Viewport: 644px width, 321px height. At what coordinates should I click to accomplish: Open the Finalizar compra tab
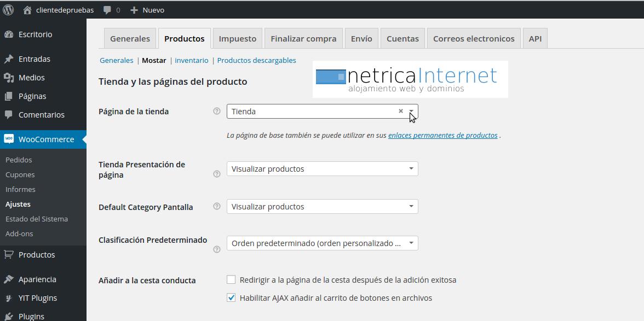[303, 39]
